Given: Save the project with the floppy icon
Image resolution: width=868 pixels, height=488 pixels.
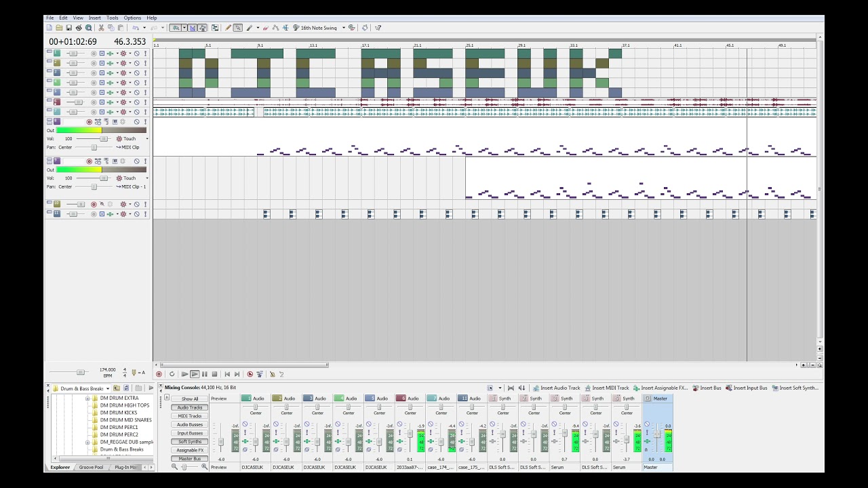Looking at the screenshot, I should pos(68,28).
